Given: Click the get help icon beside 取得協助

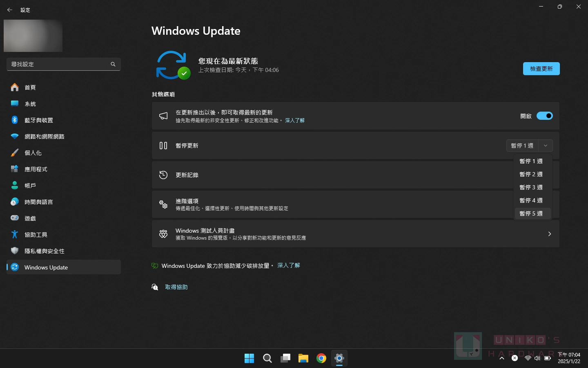Looking at the screenshot, I should pyautogui.click(x=155, y=287).
